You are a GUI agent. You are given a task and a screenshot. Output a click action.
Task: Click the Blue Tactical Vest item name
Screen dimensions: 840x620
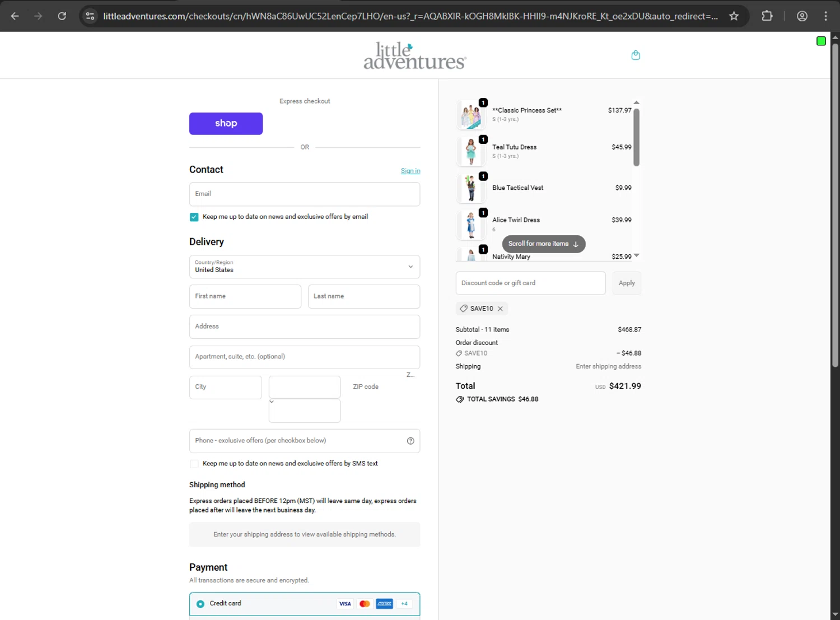point(518,188)
